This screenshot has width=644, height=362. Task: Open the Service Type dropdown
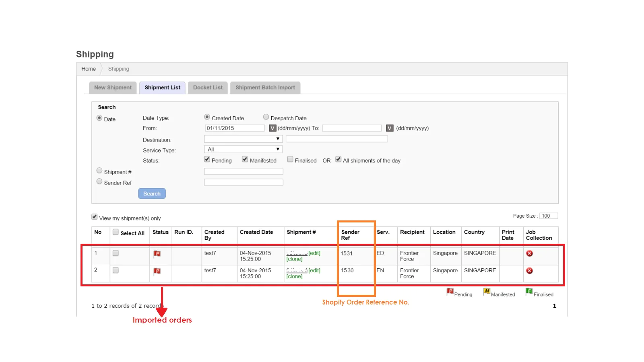click(243, 149)
